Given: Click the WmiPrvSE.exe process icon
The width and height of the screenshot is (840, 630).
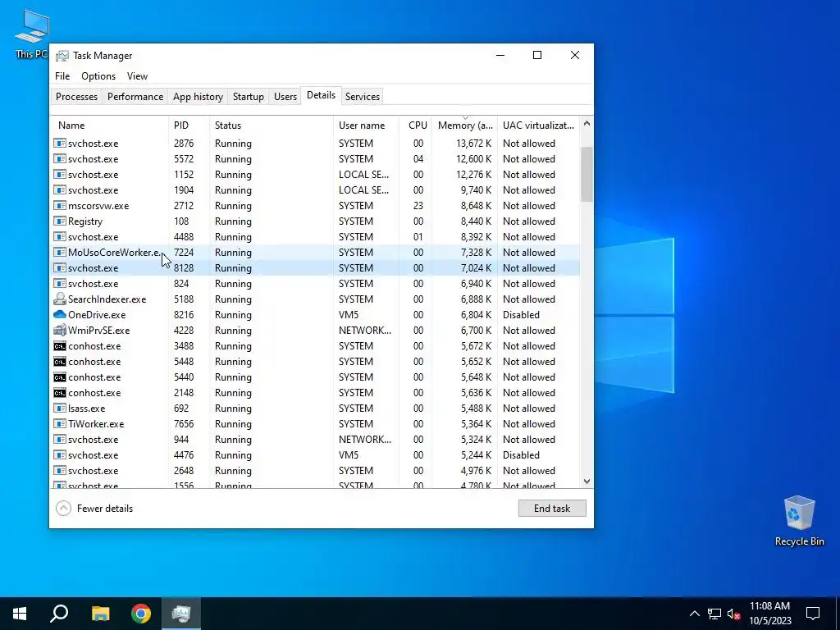Looking at the screenshot, I should point(59,330).
